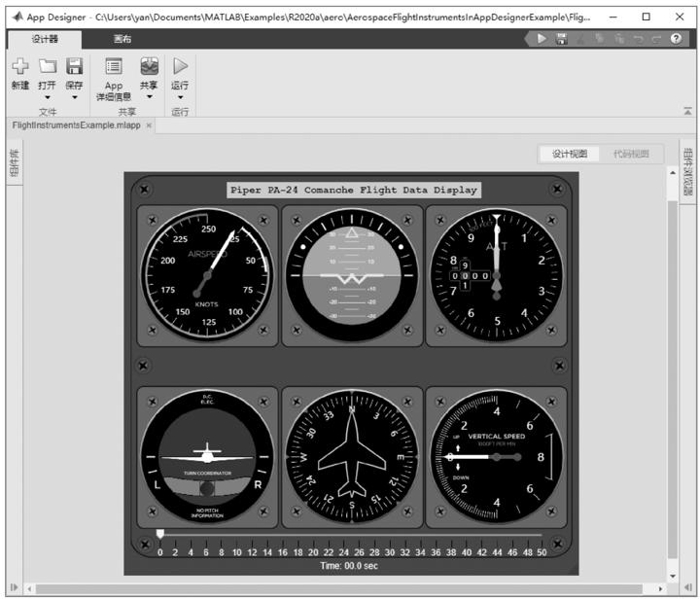Click the vertical scrollbar thumb
The image size is (700, 599).
pos(673,379)
